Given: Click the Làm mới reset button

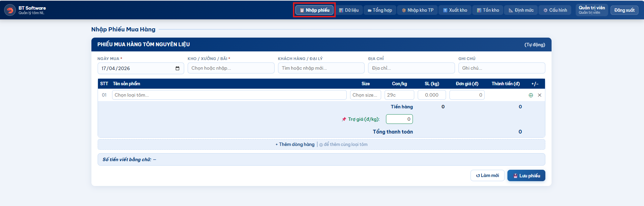Looking at the screenshot, I should 487,176.
